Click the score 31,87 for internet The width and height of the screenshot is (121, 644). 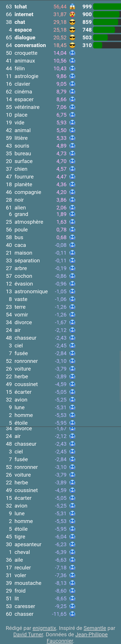[60, 14]
